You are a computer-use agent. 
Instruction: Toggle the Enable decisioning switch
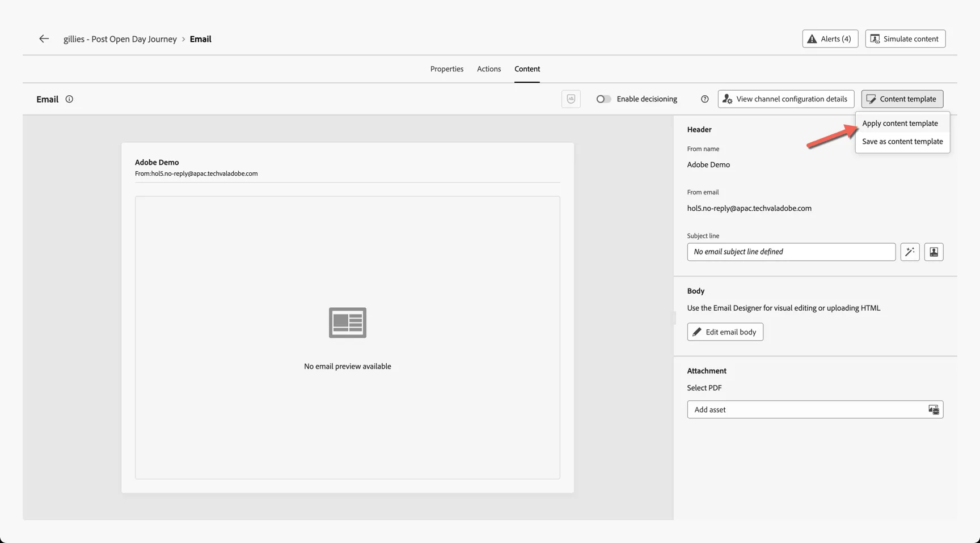pos(603,99)
